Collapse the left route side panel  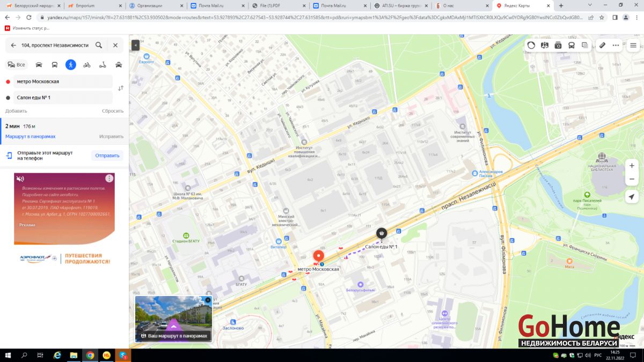(135, 46)
